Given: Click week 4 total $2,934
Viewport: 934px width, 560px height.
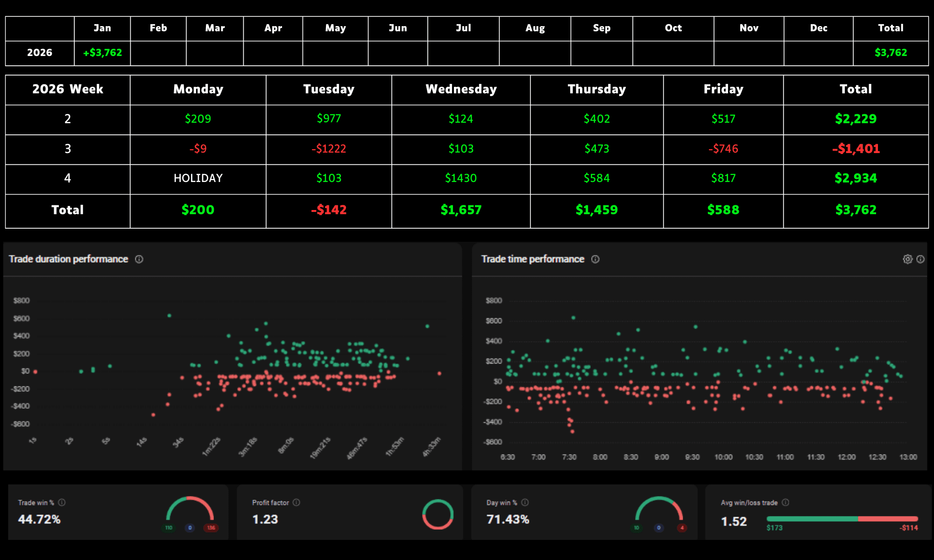Looking at the screenshot, I should point(856,178).
